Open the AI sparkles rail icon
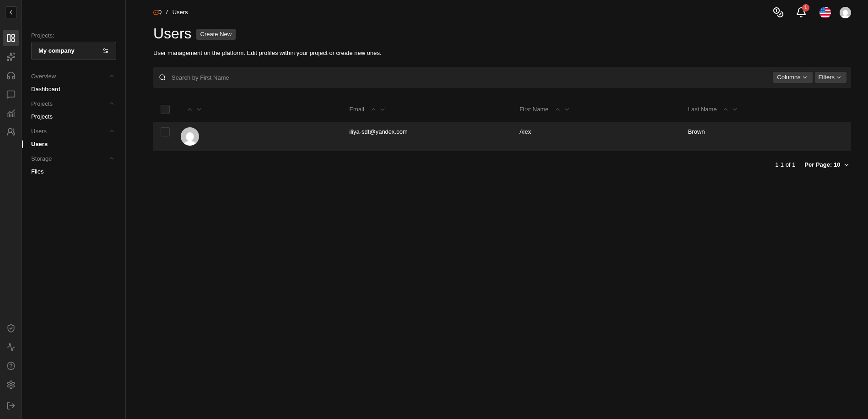This screenshot has height=419, width=868. [x=11, y=57]
